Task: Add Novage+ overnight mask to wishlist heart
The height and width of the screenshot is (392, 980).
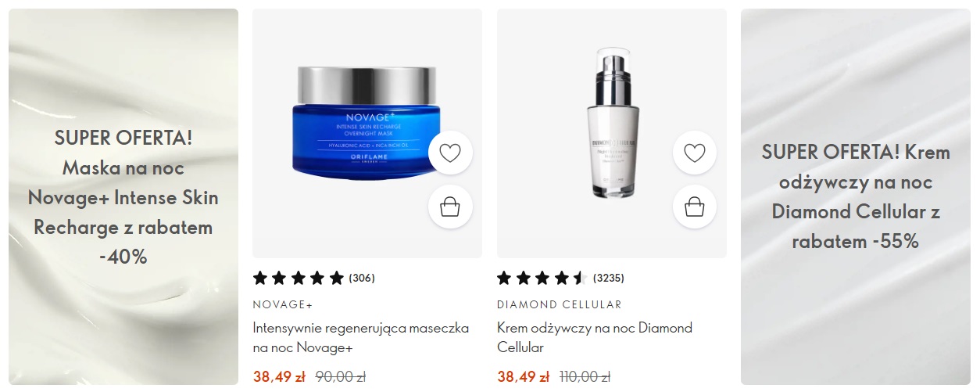Action: click(450, 153)
